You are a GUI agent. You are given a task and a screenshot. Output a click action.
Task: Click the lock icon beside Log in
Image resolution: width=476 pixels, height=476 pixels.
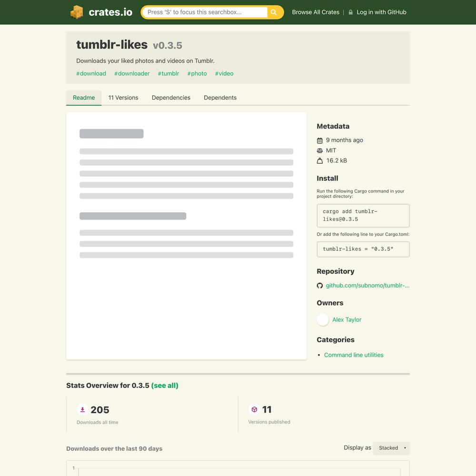[x=351, y=12]
